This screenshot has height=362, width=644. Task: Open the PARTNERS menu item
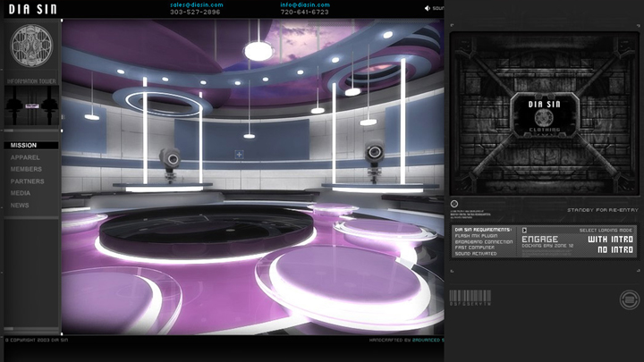tap(27, 181)
